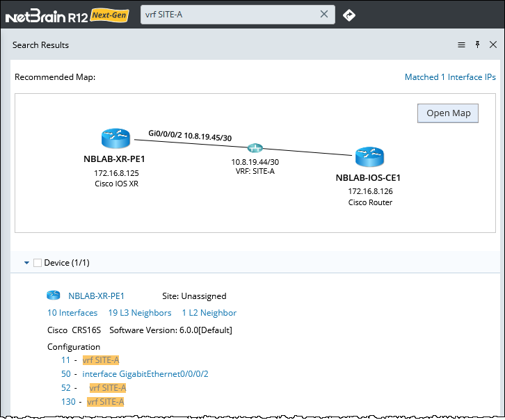This screenshot has height=420, width=505.
Task: Collapse the Device (1/1) section
Action: point(26,263)
